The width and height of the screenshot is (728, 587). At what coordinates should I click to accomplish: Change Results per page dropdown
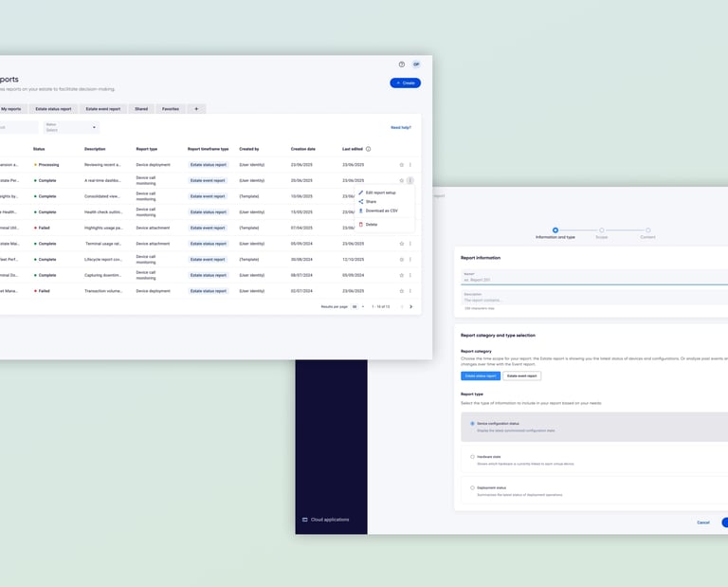pos(357,307)
